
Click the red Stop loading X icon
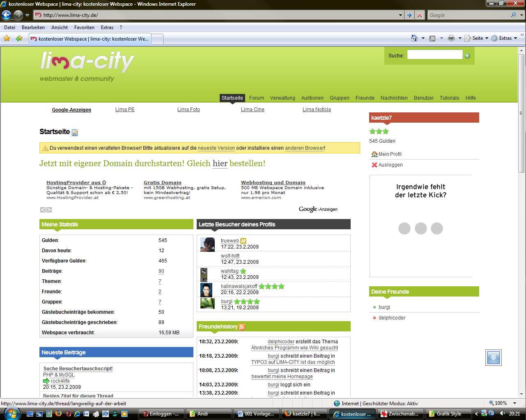[x=419, y=15]
